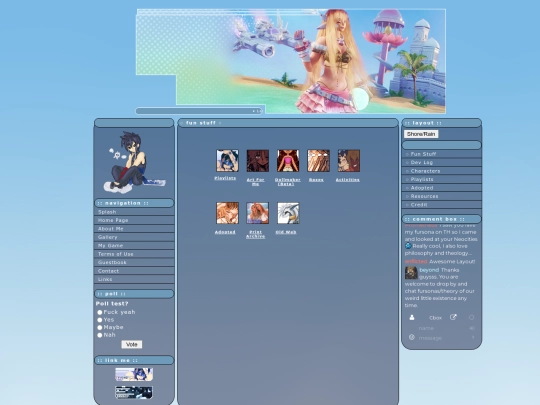Click the send arrow beside message field
Screen dimensions: 540x405
pos(473,337)
